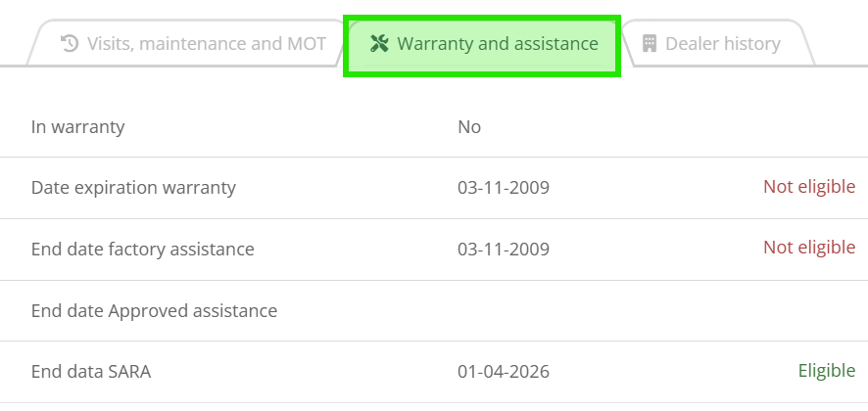
Task: Click the building icon on Dealer history tab
Action: tap(650, 43)
